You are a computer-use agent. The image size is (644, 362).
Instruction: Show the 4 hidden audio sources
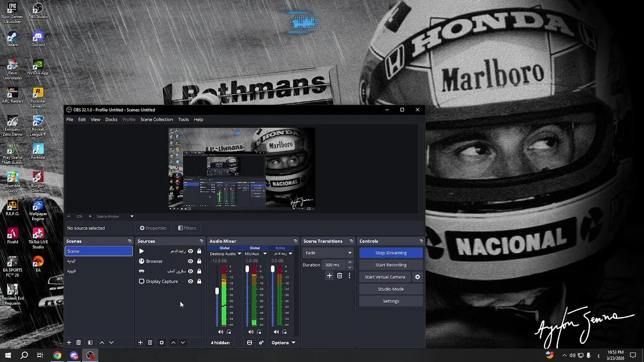point(220,342)
